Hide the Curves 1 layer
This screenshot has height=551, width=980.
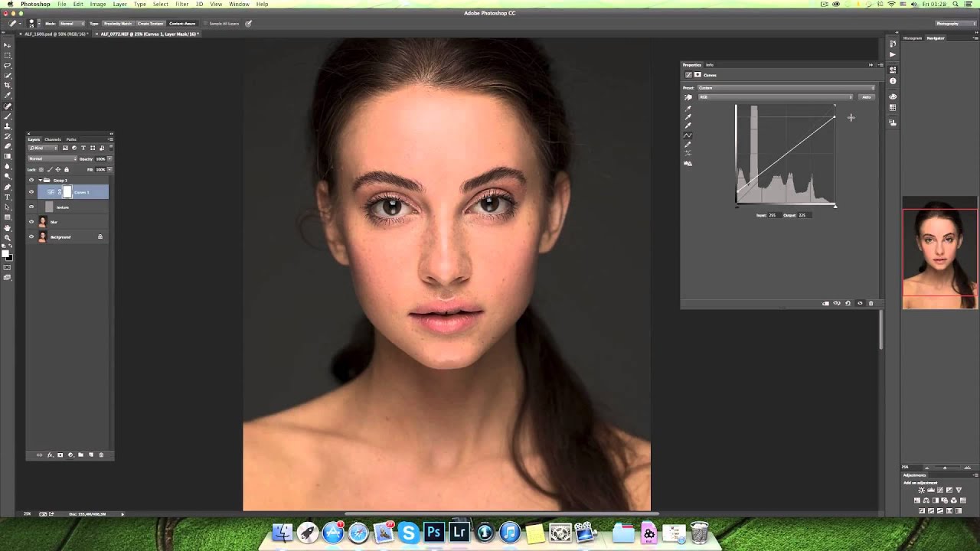[x=31, y=192]
